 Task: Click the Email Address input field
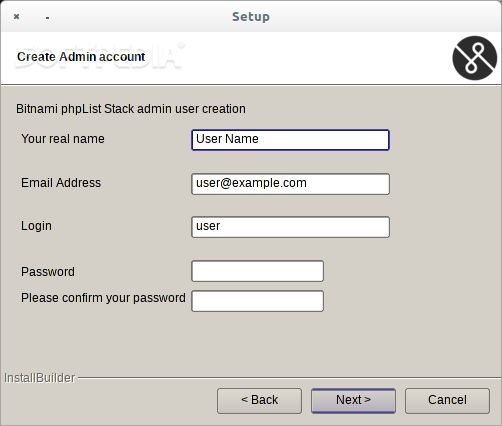tap(290, 184)
